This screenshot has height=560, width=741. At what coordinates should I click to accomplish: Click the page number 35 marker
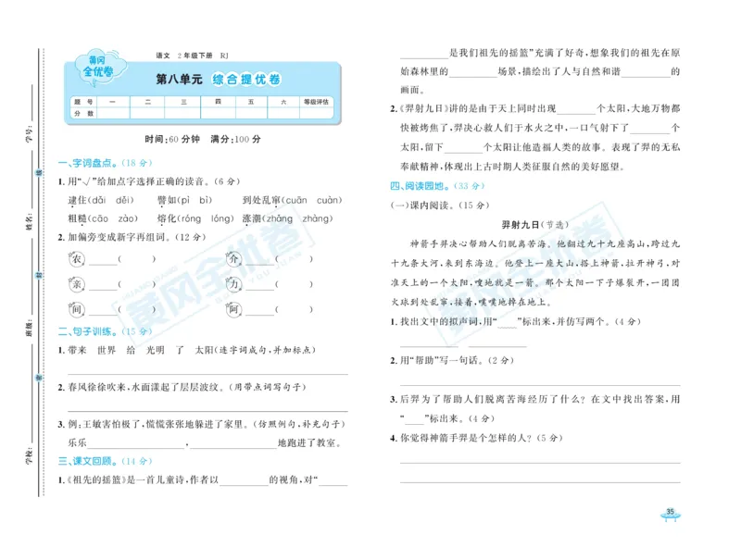670,509
